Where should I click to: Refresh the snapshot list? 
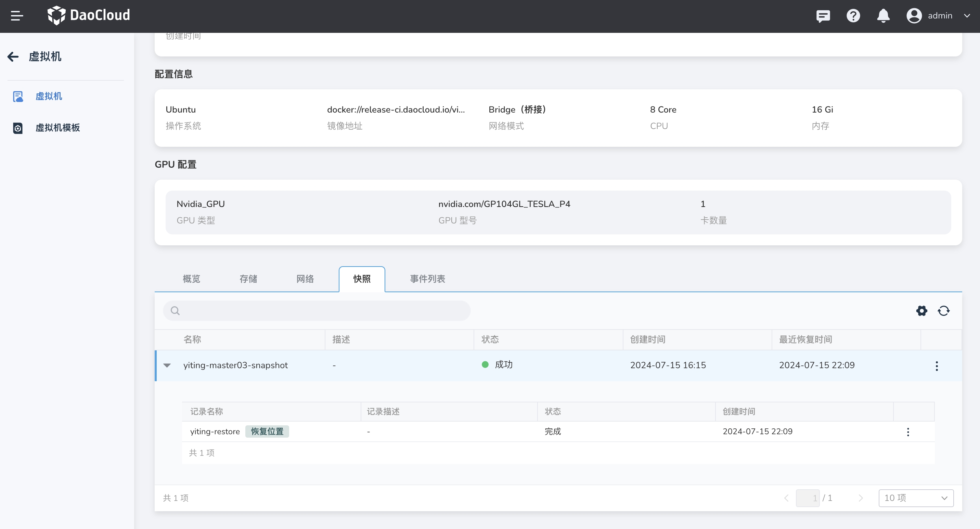(943, 311)
